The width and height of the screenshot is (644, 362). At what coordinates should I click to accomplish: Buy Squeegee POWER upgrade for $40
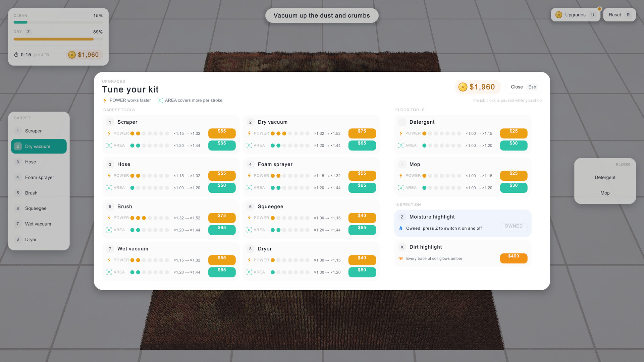tap(362, 218)
